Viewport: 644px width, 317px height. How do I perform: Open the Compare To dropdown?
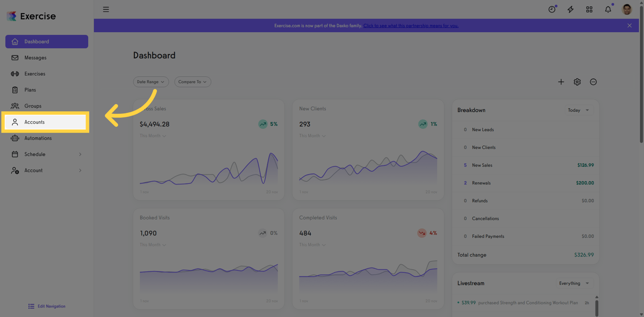click(x=192, y=82)
